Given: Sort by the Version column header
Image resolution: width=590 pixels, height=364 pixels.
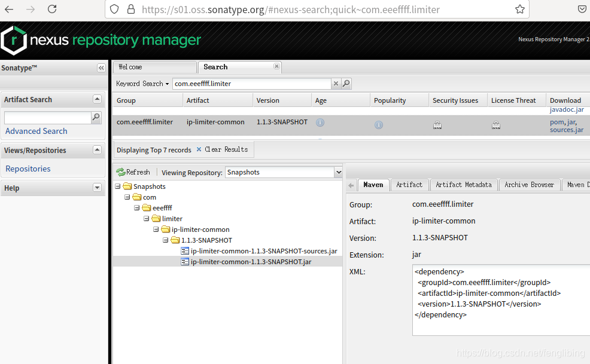Looking at the screenshot, I should (282, 100).
